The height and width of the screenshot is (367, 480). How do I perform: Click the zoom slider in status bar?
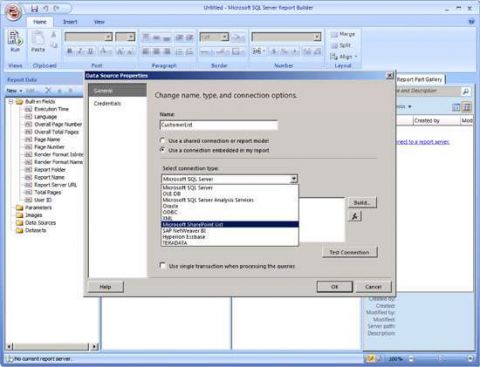pyautogui.click(x=440, y=359)
